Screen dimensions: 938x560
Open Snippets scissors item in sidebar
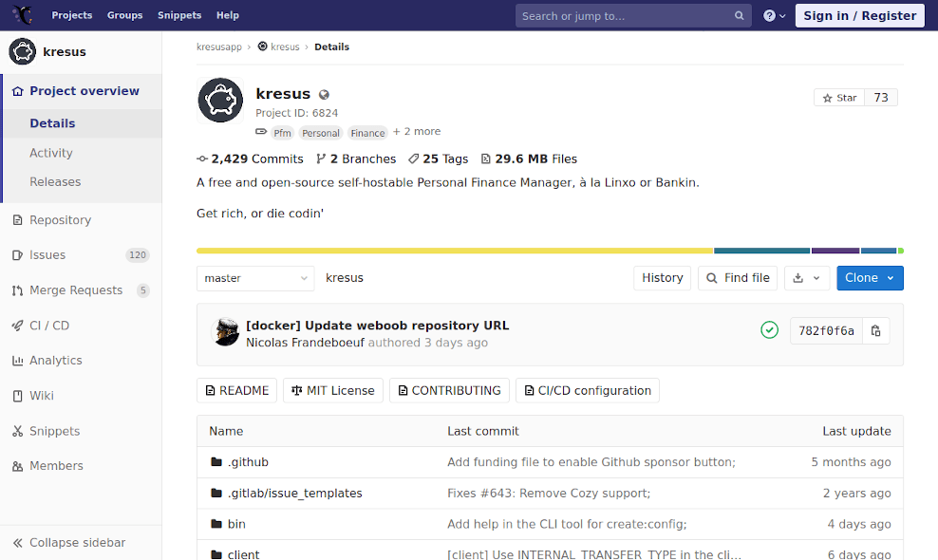(54, 431)
